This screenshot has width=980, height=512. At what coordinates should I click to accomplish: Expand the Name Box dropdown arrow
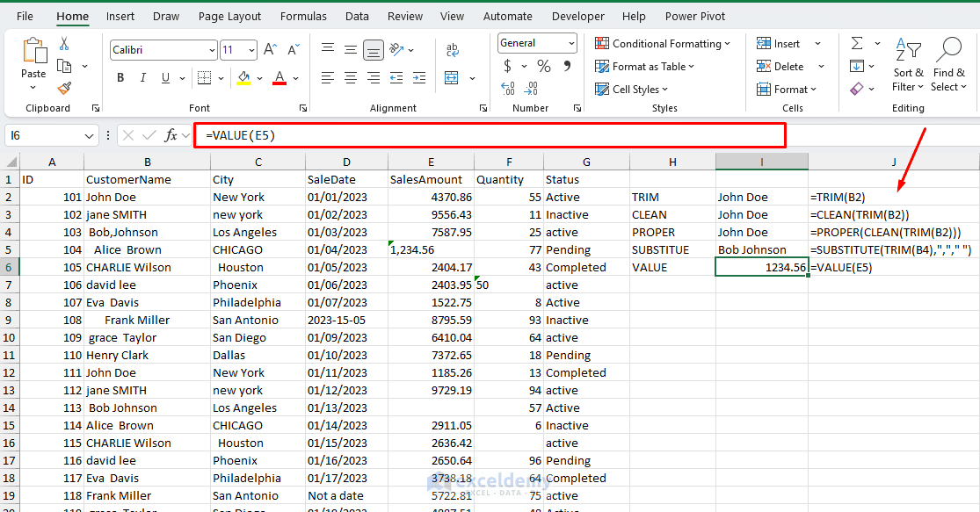point(89,135)
